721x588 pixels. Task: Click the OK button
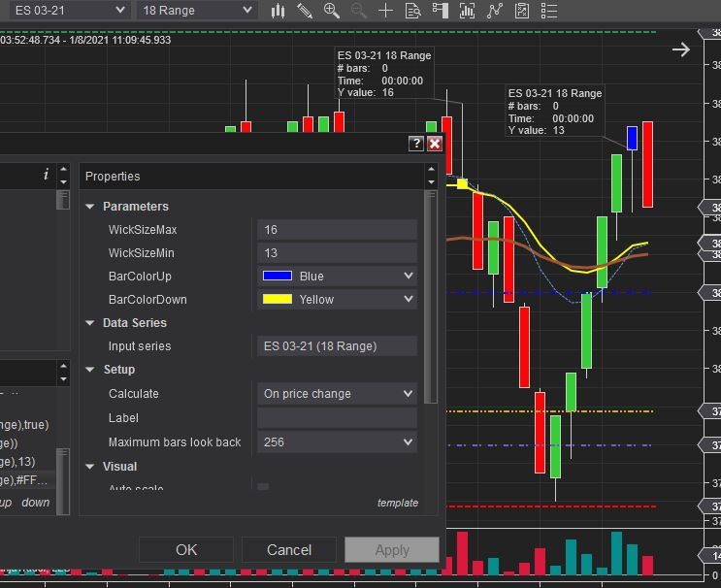pos(186,550)
